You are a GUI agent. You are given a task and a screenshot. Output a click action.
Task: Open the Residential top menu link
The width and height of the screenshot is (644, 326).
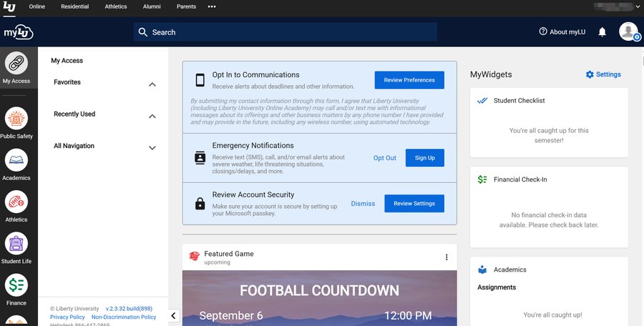click(74, 6)
